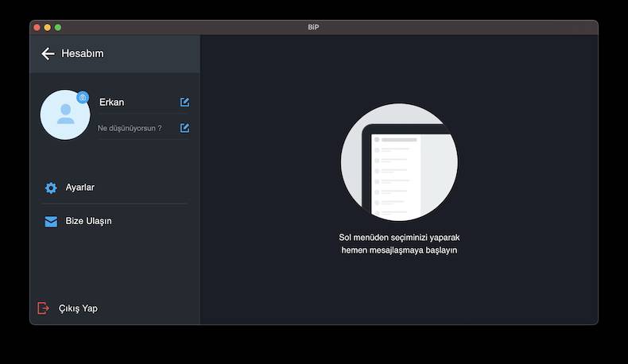The width and height of the screenshot is (628, 364).
Task: Click the Ayarlar gear icon
Action: tap(51, 188)
